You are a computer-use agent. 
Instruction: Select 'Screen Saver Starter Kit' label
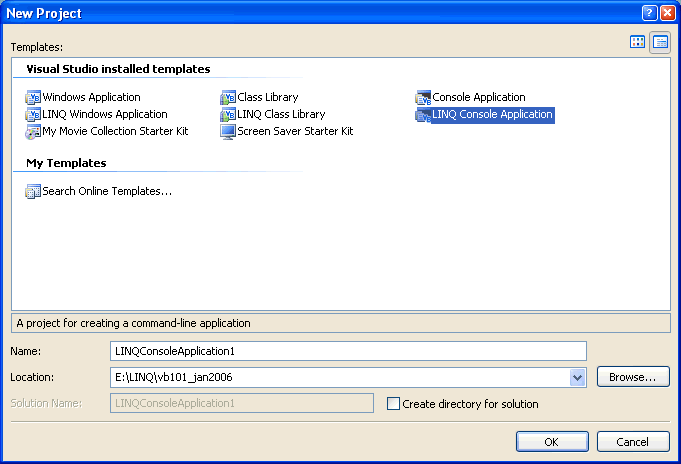[x=295, y=131]
